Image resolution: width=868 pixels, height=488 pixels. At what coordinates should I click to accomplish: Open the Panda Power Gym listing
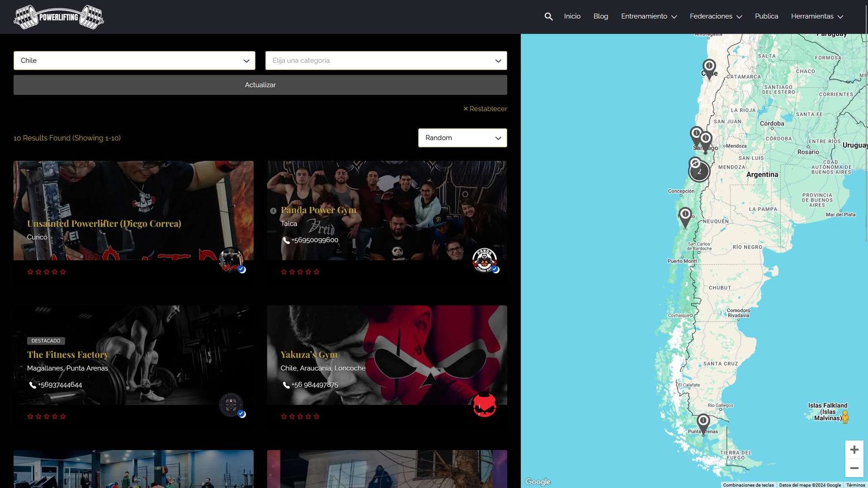pos(318,210)
